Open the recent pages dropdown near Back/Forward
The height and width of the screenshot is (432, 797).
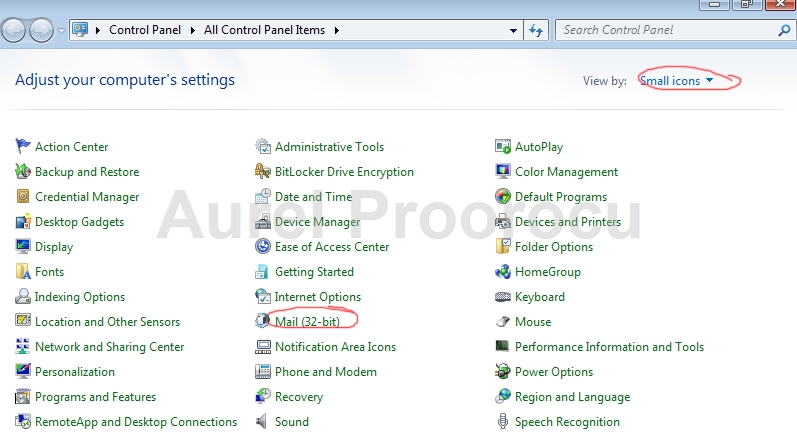click(x=62, y=31)
